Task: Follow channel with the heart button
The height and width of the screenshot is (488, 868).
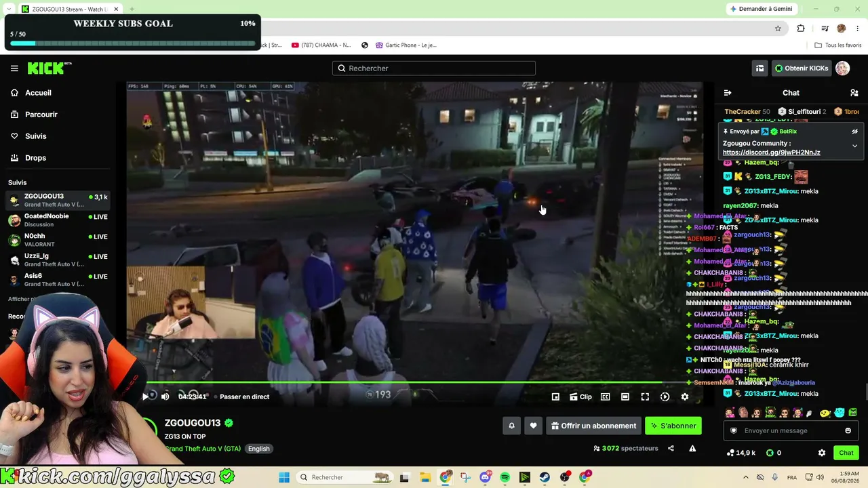Action: click(533, 426)
